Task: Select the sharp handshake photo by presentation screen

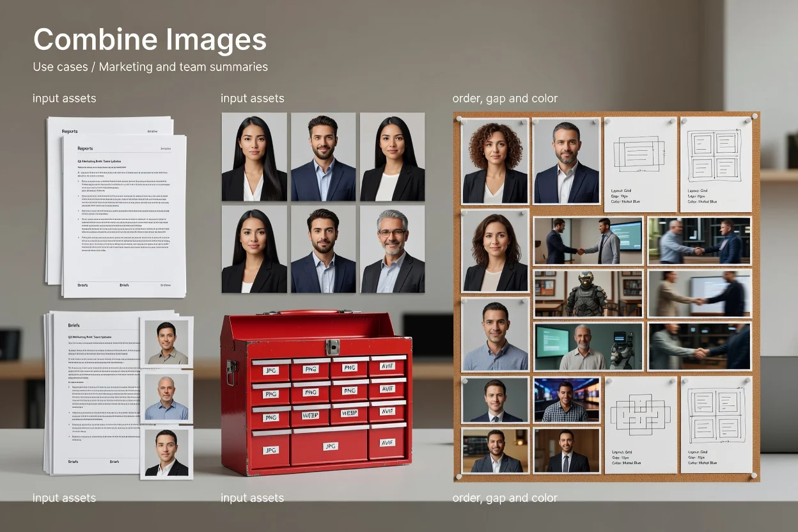Action: click(588, 241)
